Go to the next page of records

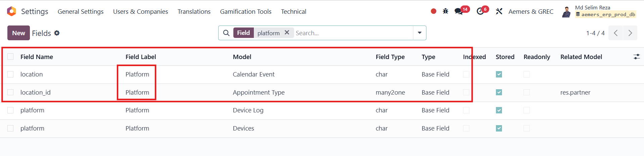pos(630,33)
